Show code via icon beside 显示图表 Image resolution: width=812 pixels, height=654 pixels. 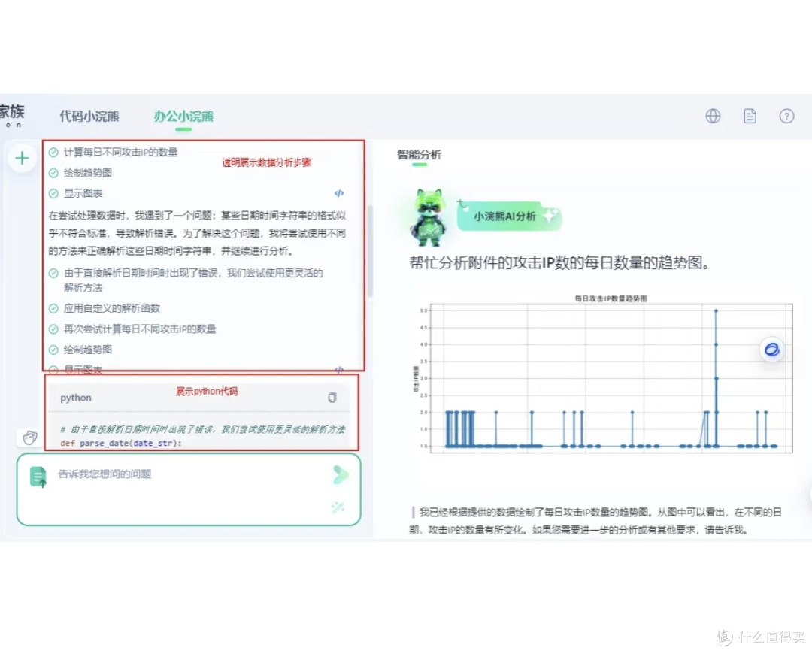[x=338, y=193]
